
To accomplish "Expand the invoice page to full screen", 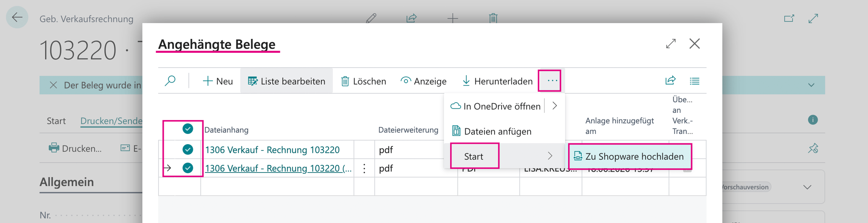I will coord(813,18).
